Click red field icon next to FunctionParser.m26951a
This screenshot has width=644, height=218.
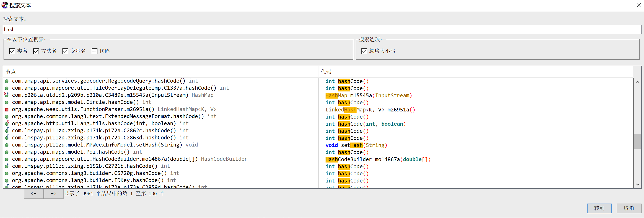(7, 109)
